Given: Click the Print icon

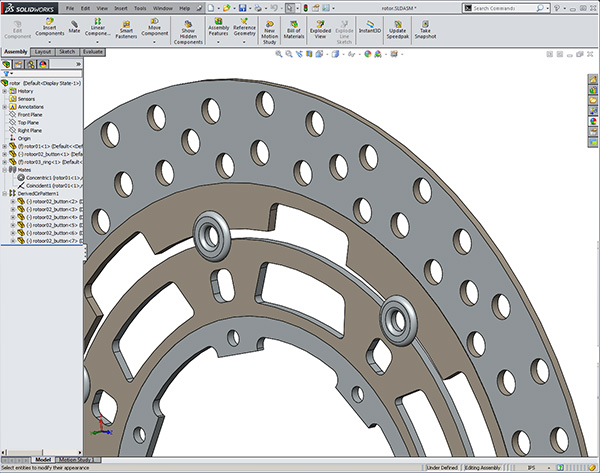Looking at the screenshot, I should click(x=258, y=8).
